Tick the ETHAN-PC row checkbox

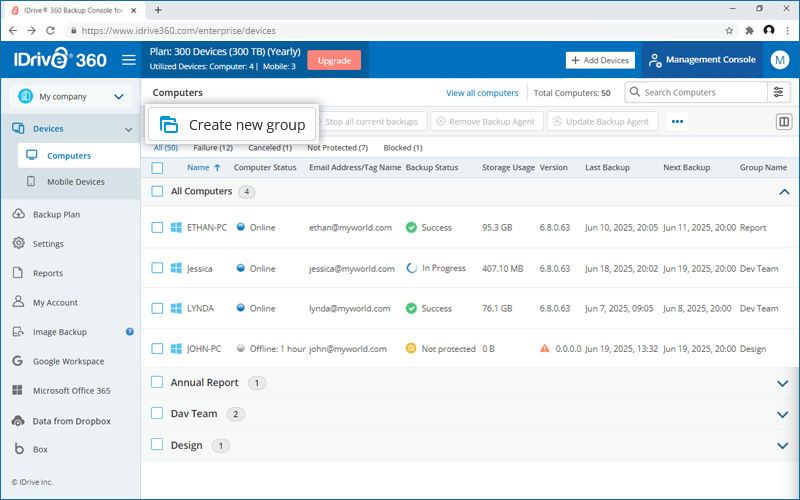pyautogui.click(x=157, y=228)
